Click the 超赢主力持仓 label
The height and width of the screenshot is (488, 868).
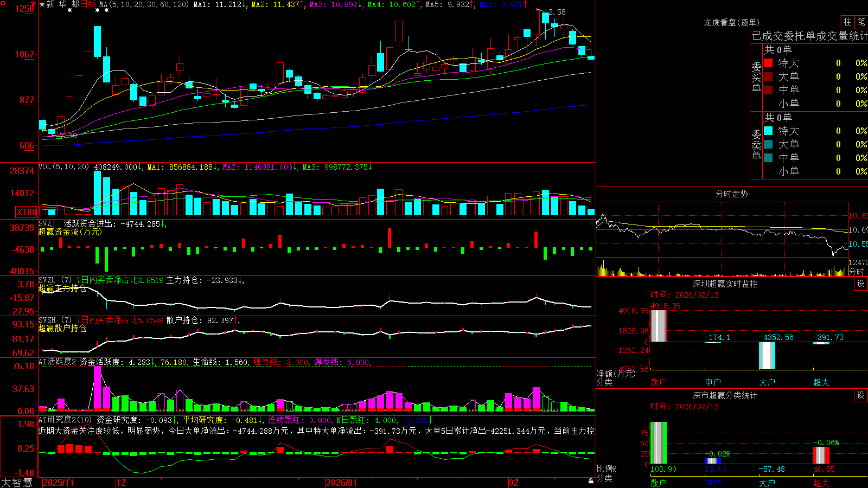point(62,288)
